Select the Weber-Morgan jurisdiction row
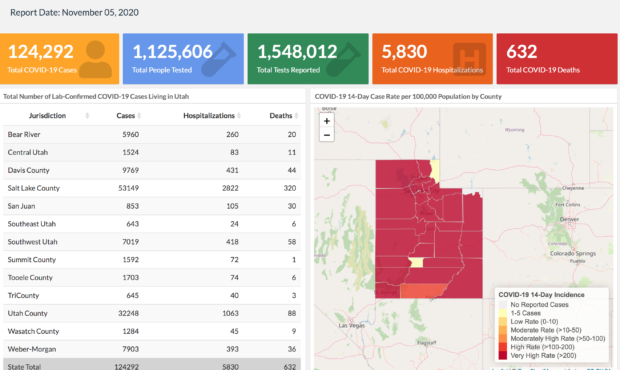This screenshot has height=370, width=620. click(152, 349)
